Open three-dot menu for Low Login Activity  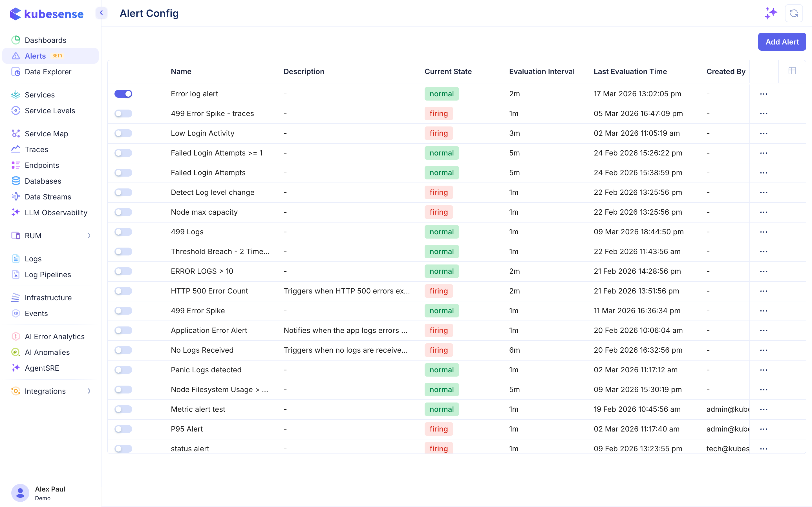pyautogui.click(x=764, y=134)
